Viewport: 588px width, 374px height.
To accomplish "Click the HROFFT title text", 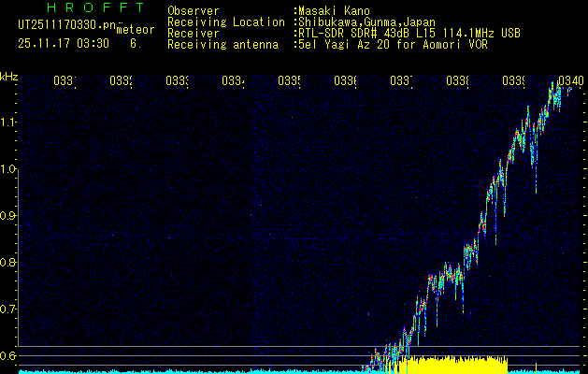I will 95,8.
